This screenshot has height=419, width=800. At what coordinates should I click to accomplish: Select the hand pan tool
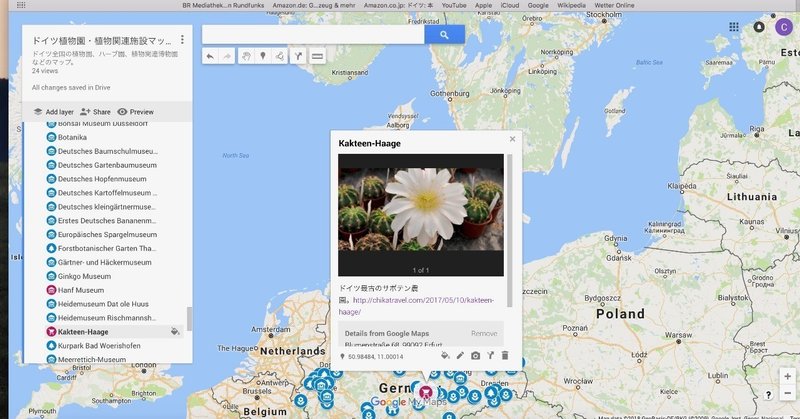(246, 56)
